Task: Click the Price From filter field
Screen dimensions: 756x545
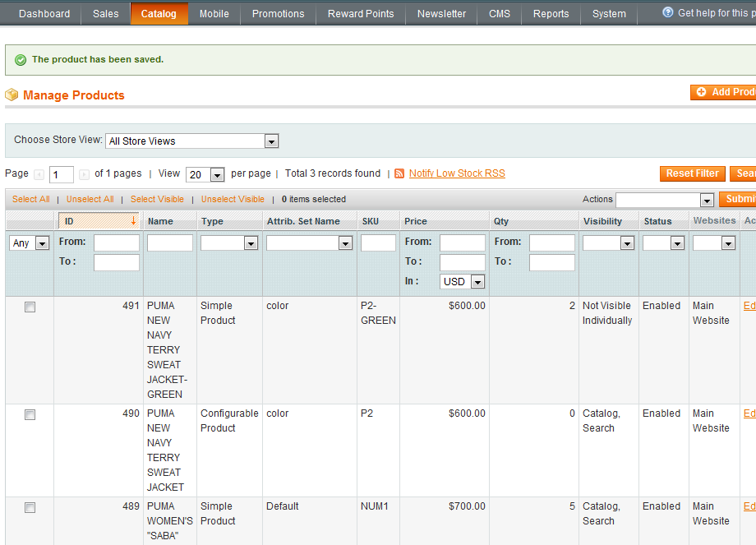Action: 463,242
